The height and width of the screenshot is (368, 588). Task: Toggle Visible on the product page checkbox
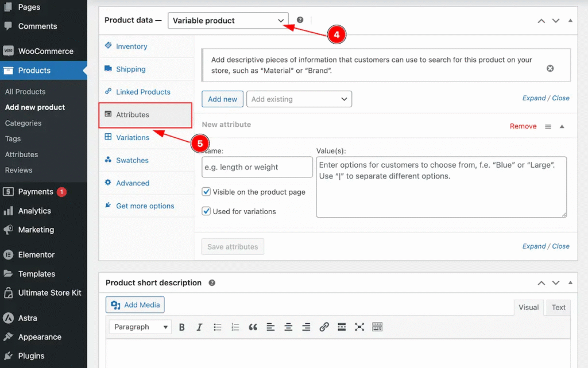point(206,192)
